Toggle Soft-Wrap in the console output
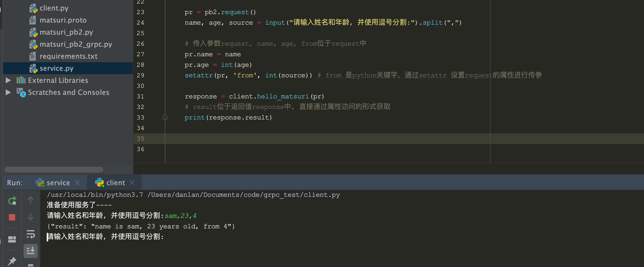 point(31,234)
